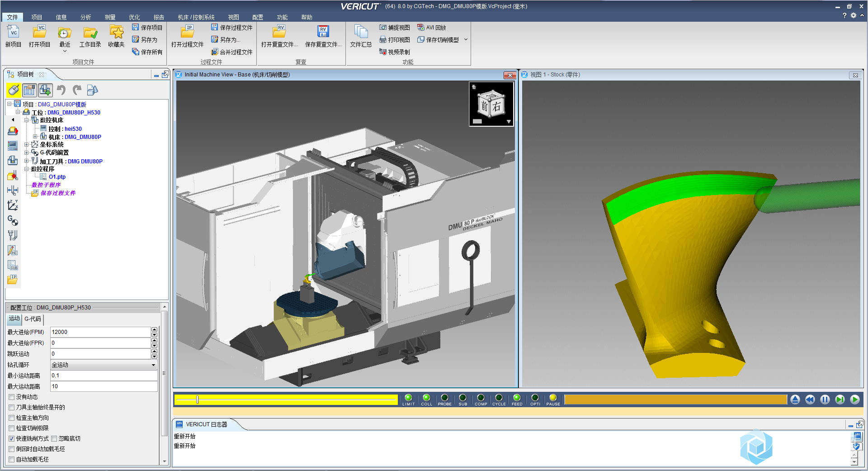Enable 检查切削极限 checkbox

tap(12, 428)
